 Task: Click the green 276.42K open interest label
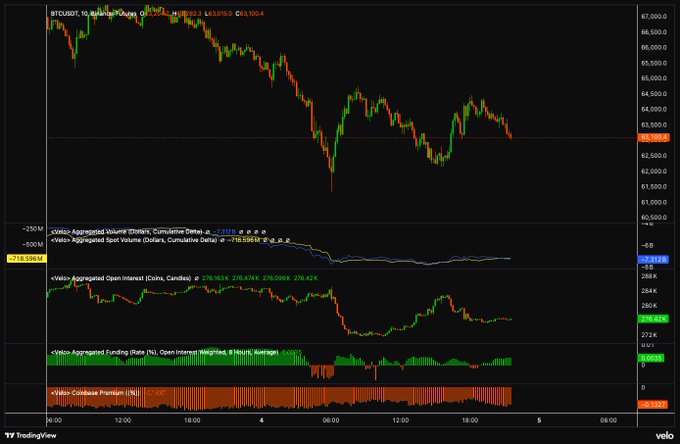pos(653,319)
